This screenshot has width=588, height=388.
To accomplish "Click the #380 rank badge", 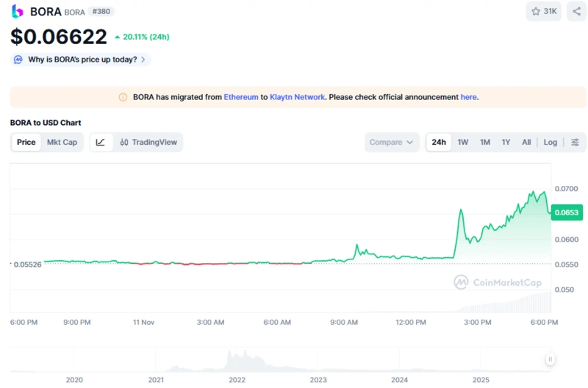I will click(102, 12).
